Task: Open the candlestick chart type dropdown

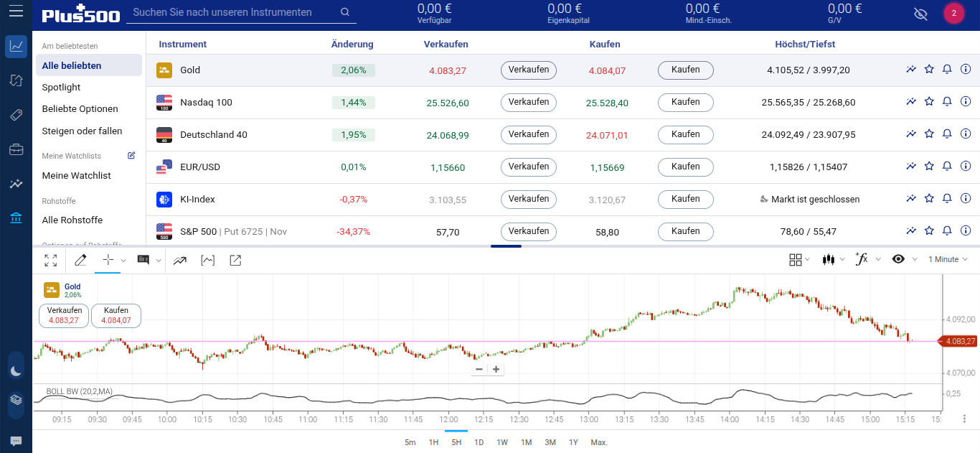Action: 830,259
